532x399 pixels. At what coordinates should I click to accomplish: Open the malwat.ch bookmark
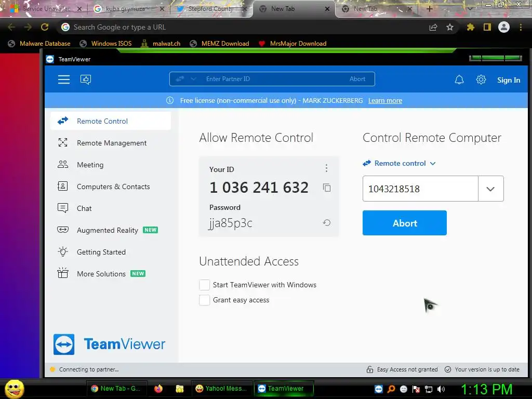tap(161, 44)
